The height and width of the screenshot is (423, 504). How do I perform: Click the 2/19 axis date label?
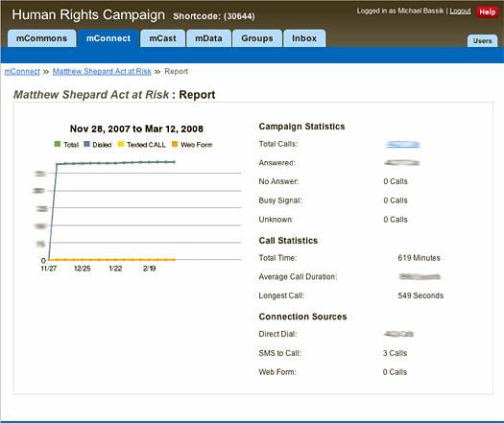click(x=150, y=269)
